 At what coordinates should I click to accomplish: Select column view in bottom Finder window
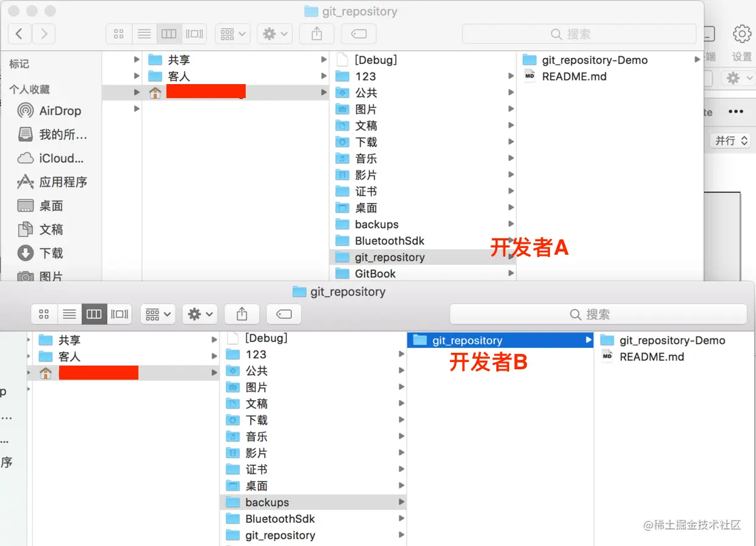pos(94,314)
